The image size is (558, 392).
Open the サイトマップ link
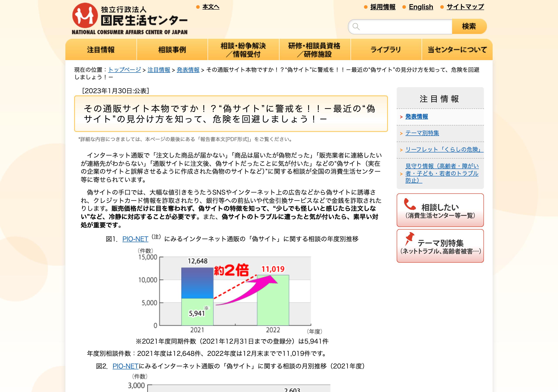tap(465, 7)
